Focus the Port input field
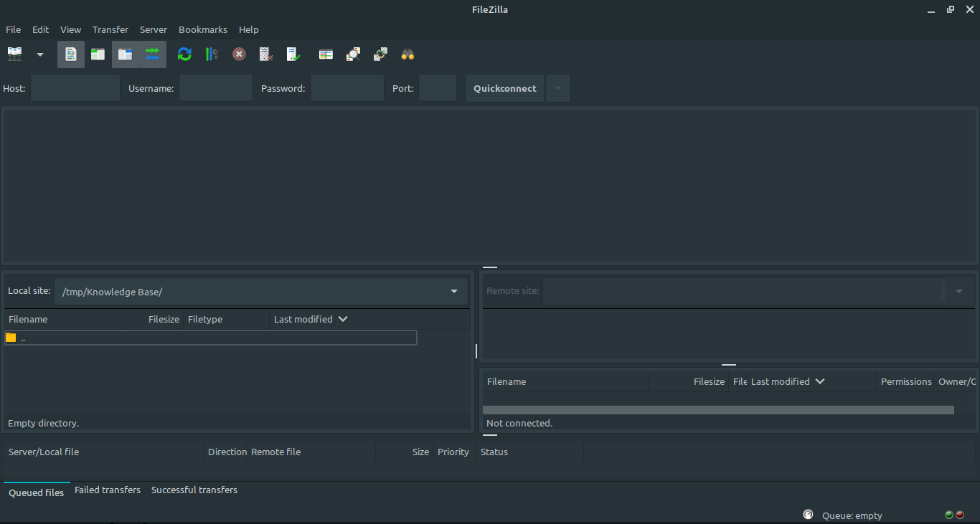The height and width of the screenshot is (524, 980). pos(438,88)
